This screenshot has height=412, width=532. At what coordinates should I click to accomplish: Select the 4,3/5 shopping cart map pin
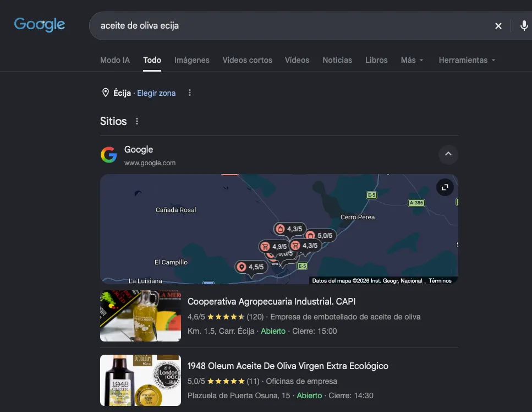(305, 245)
